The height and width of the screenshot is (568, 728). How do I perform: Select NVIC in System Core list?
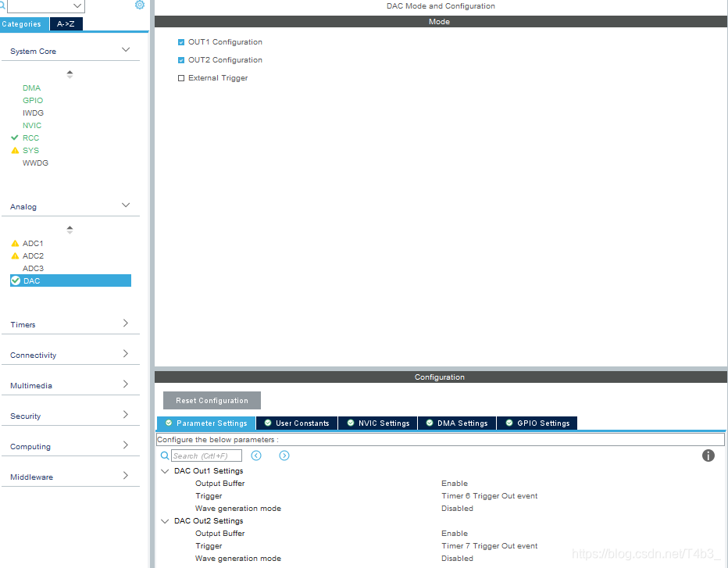point(32,125)
